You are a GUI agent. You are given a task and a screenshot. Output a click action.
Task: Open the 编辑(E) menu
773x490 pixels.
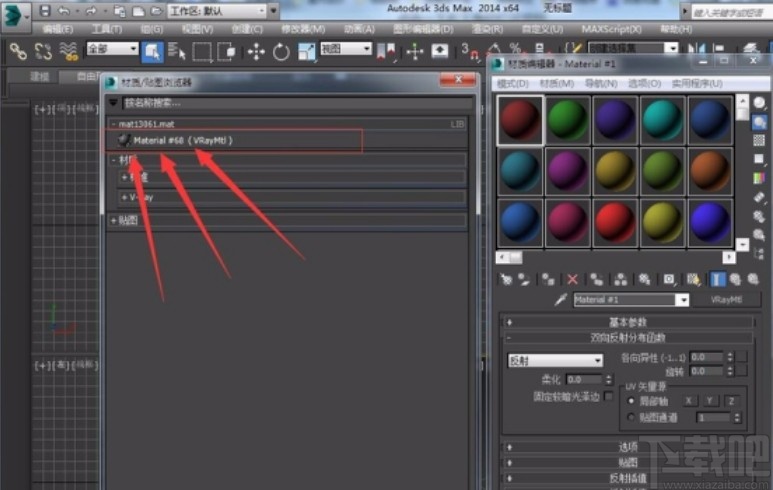pos(58,29)
